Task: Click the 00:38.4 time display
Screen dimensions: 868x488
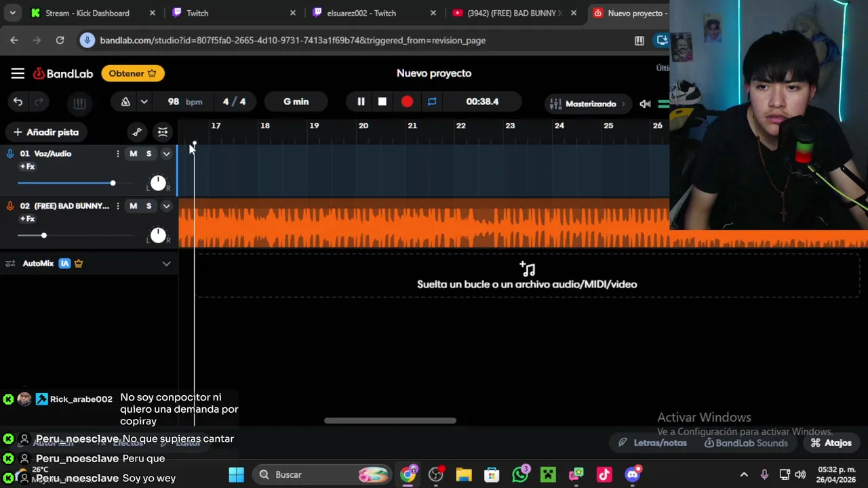Action: [x=482, y=102]
